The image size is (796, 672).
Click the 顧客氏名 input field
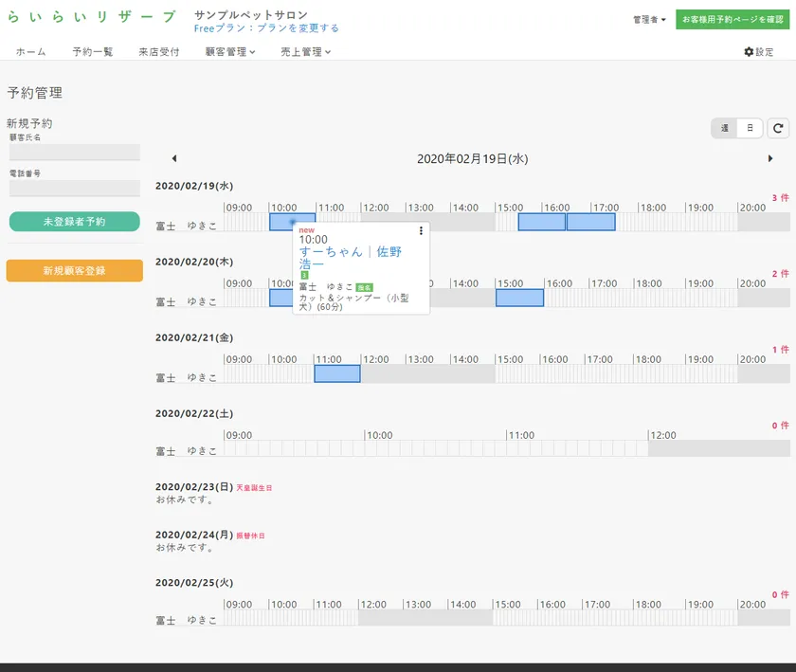[75, 153]
